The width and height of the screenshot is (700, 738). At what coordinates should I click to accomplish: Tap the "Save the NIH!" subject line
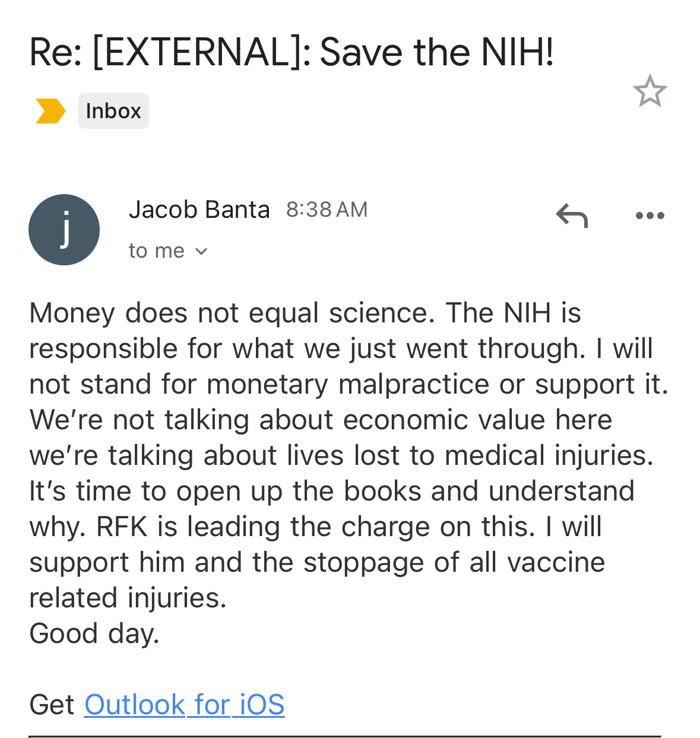click(x=436, y=52)
